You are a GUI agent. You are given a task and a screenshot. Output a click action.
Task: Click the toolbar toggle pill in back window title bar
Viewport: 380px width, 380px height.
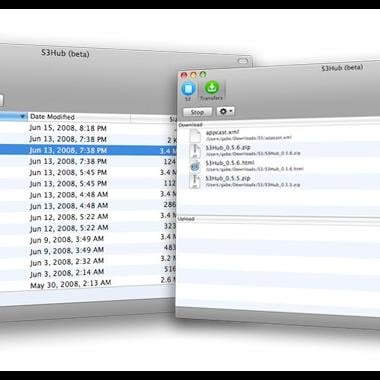tap(243, 61)
